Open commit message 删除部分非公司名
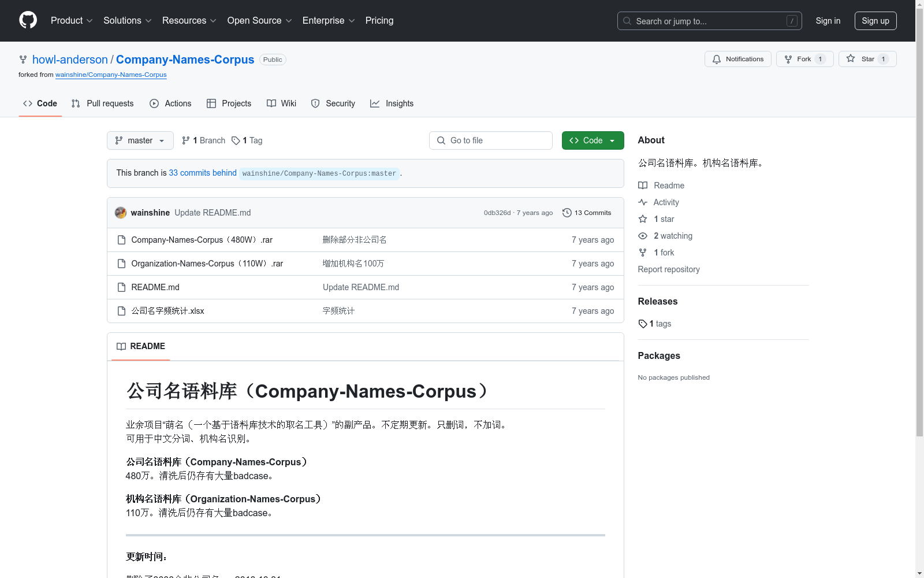This screenshot has width=924, height=578. tap(355, 240)
